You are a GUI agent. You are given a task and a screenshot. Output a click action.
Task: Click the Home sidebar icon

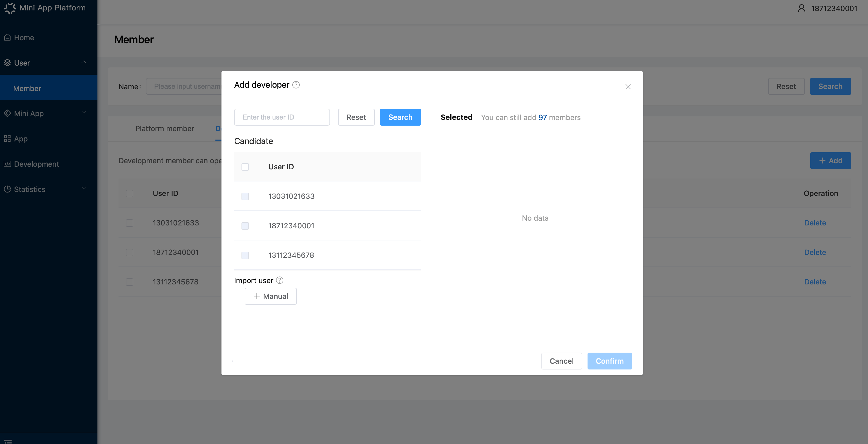click(7, 37)
